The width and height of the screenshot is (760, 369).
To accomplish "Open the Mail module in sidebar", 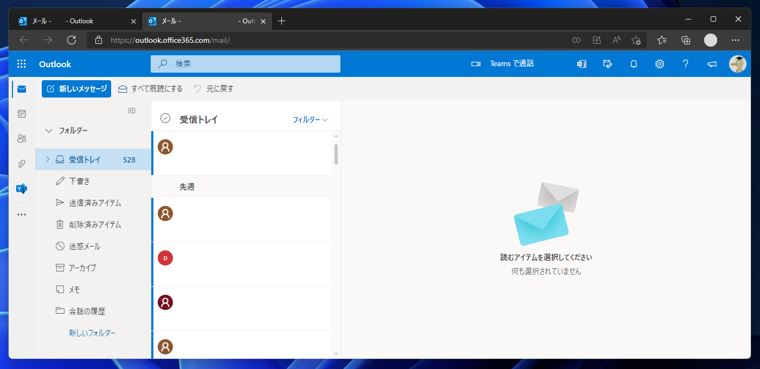I will tap(21, 89).
